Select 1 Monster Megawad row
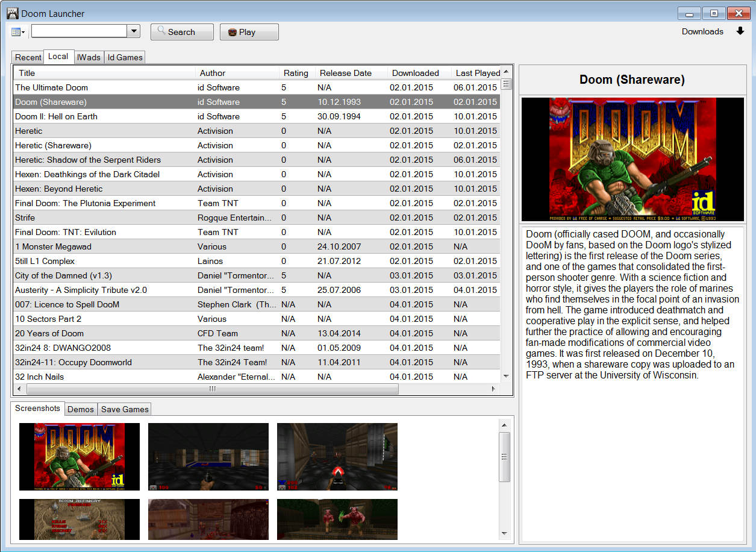 pyautogui.click(x=257, y=246)
